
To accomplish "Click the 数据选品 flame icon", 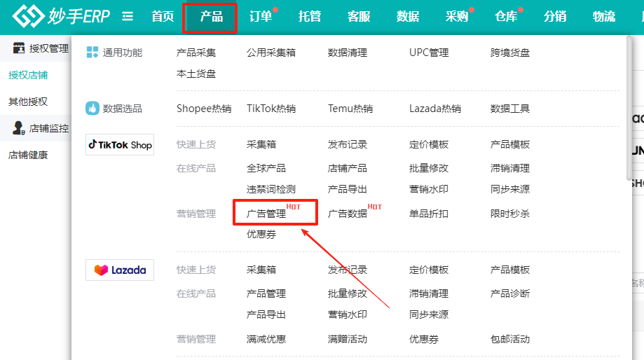I will [x=93, y=109].
